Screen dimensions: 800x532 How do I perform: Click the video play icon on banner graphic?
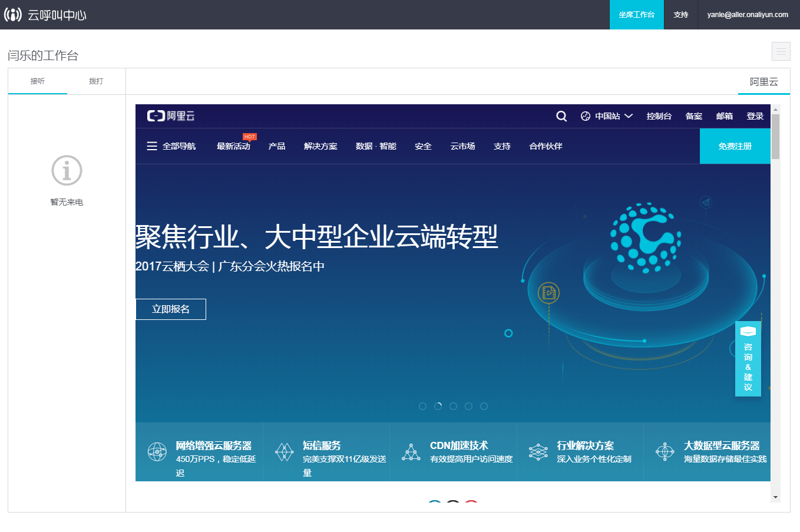pos(548,292)
